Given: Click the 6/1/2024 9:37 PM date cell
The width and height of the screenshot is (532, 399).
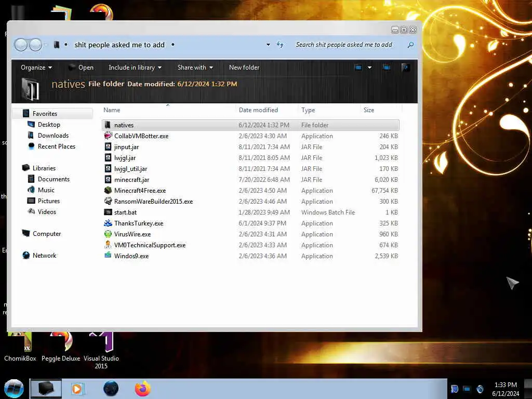Looking at the screenshot, I should point(262,223).
